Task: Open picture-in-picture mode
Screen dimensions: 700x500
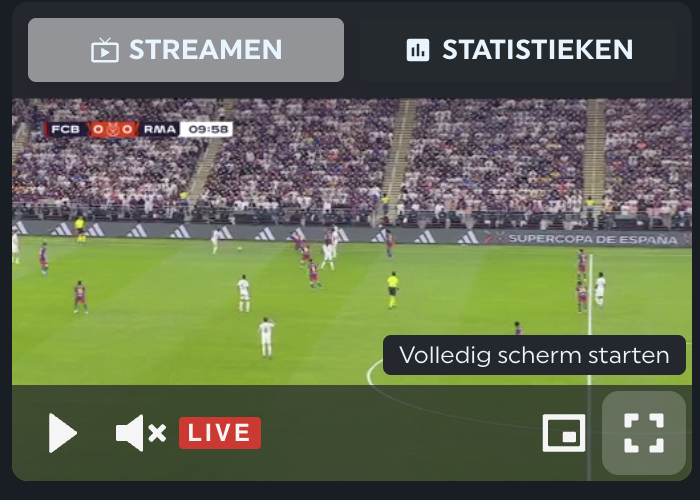Action: 564,433
